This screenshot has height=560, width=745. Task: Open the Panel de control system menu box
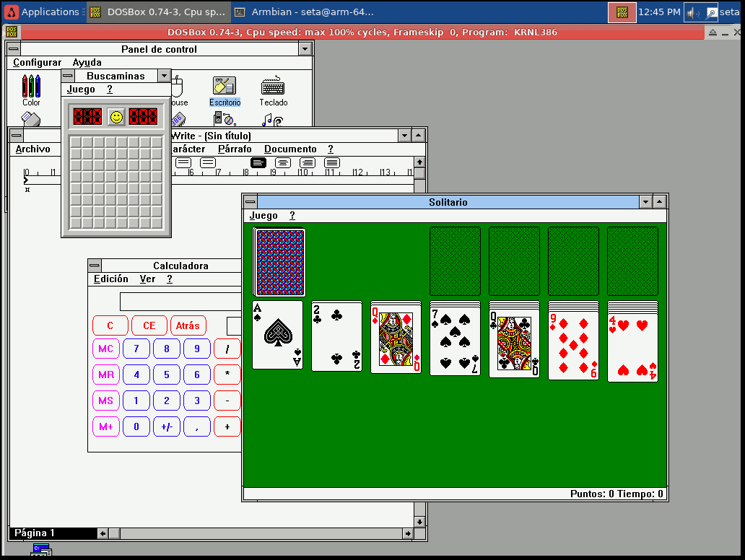click(x=14, y=49)
